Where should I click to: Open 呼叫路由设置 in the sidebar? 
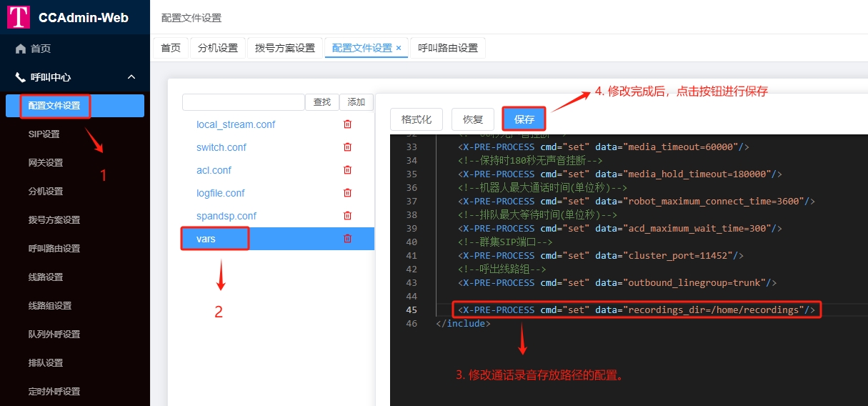coord(75,249)
